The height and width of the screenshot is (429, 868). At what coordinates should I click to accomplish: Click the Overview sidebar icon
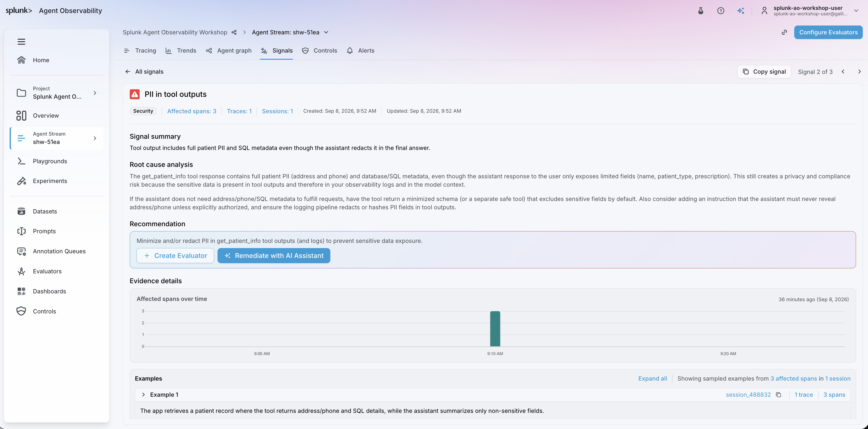coord(21,116)
